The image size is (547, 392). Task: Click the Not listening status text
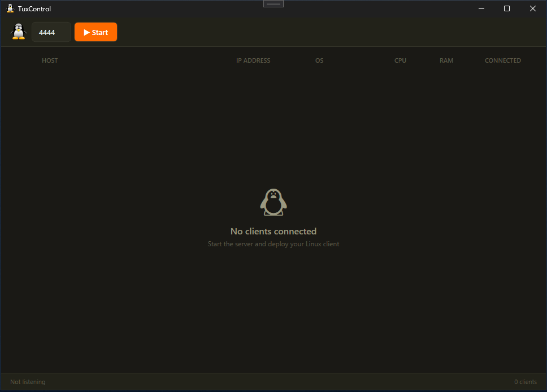(28, 382)
